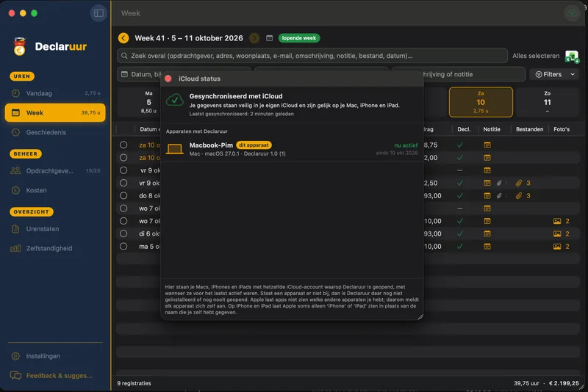588x392 pixels.
Task: Select the first za 10 row radio
Action: pyautogui.click(x=123, y=145)
